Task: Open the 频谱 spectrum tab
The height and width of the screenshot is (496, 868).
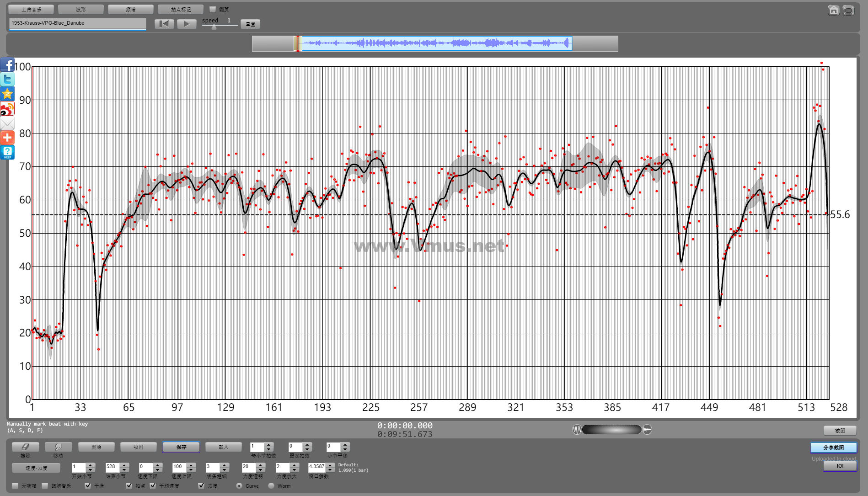Action: [131, 10]
